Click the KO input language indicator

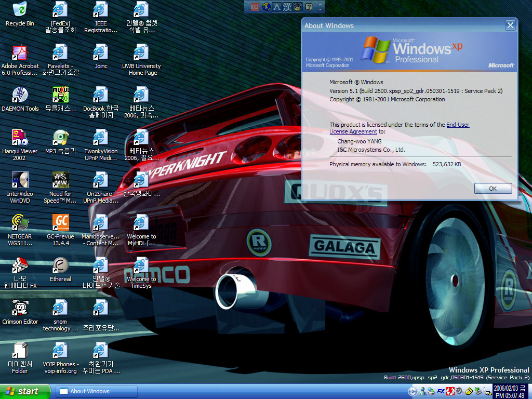[255, 7]
